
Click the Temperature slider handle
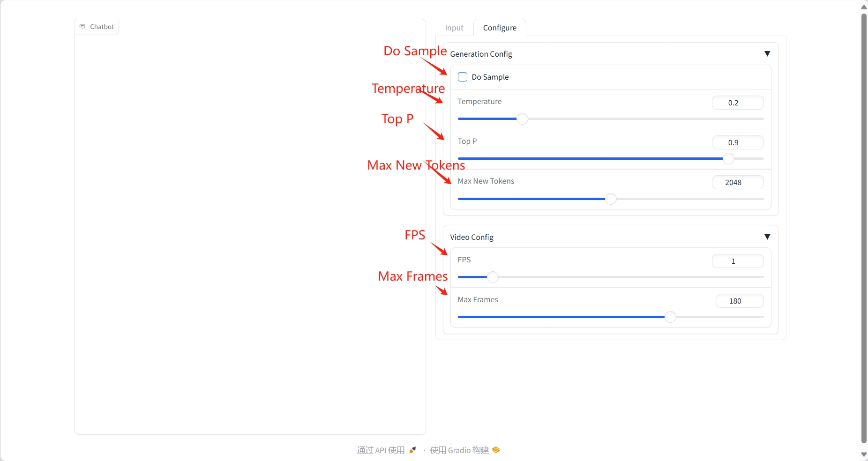click(x=522, y=119)
